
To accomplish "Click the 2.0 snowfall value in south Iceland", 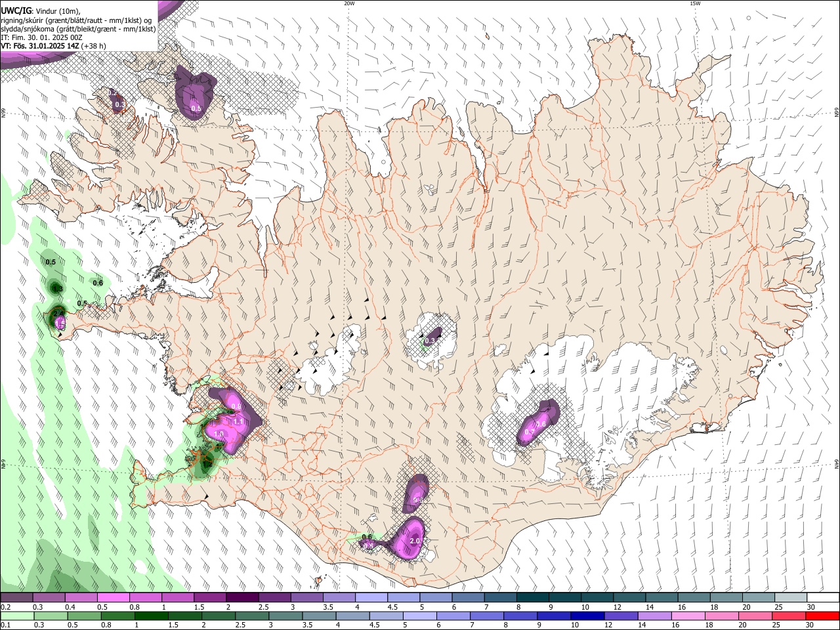I will coord(415,541).
